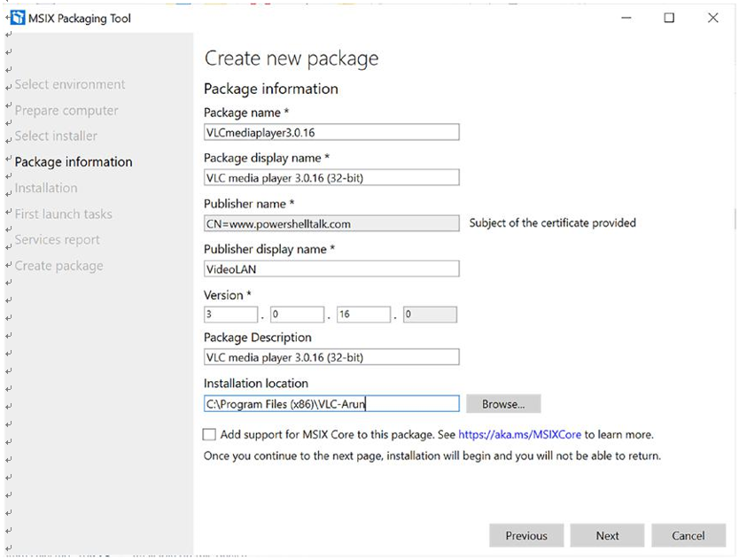The image size is (739, 560).
Task: Enable the MSIX Core support checkbox
Action: (x=209, y=434)
